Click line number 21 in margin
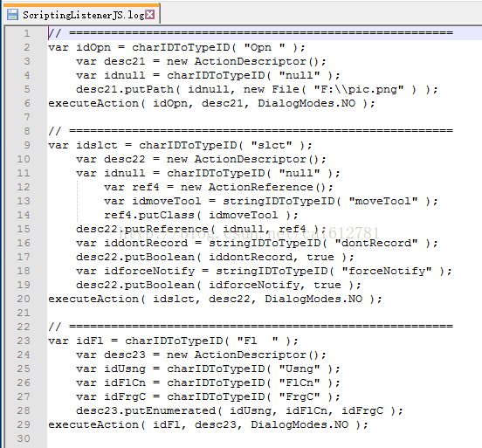This screenshot has width=482, height=448. (24, 313)
